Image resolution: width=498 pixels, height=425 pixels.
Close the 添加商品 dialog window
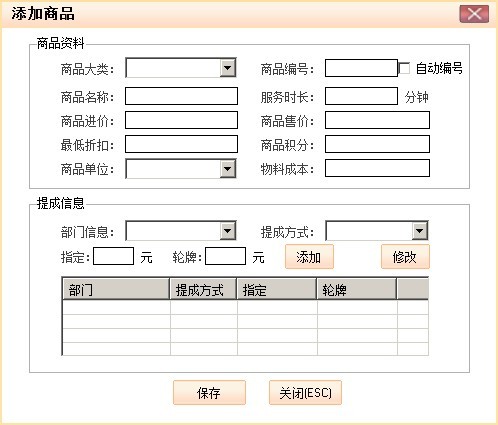(474, 14)
